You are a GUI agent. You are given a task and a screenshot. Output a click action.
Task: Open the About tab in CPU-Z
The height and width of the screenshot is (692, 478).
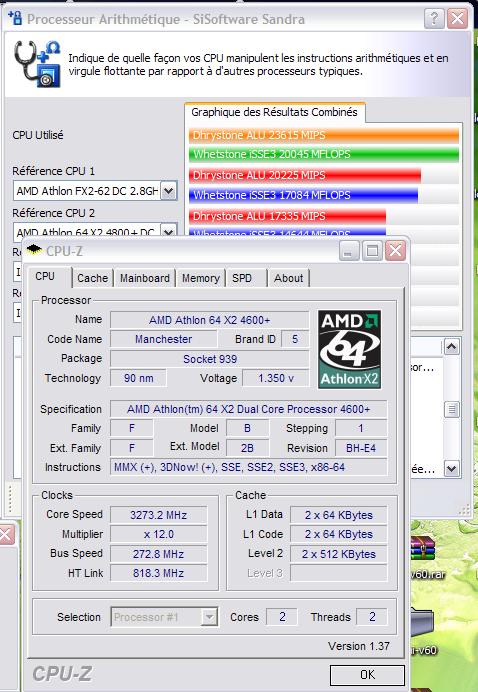click(x=288, y=278)
